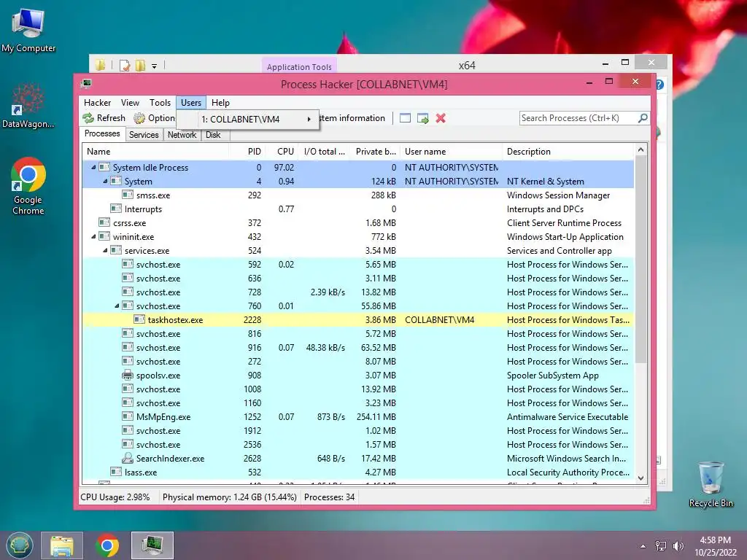Click the taskhostex.exe process icon
Image resolution: width=747 pixels, height=560 pixels.
point(139,319)
